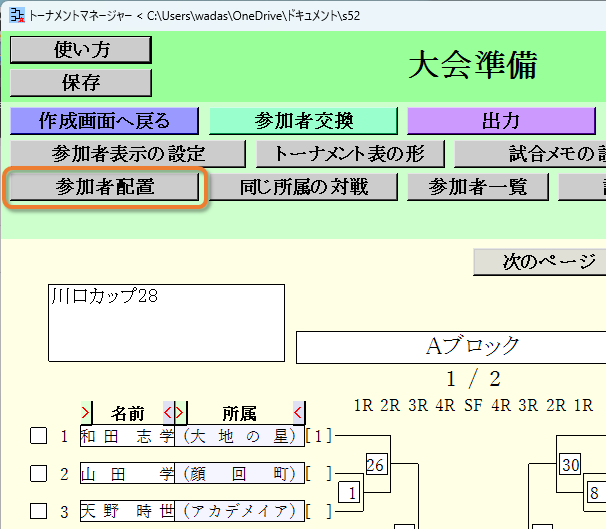Viewport: 606px width, 529px height.
Task: Click the Aブロック block name field
Action: [451, 347]
